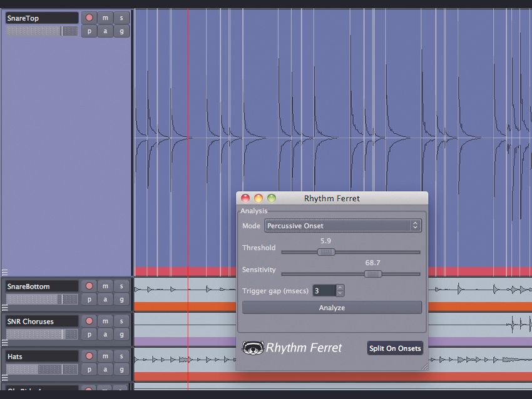Click the Analyze button
Viewport: 532px width, 399px height.
click(332, 308)
